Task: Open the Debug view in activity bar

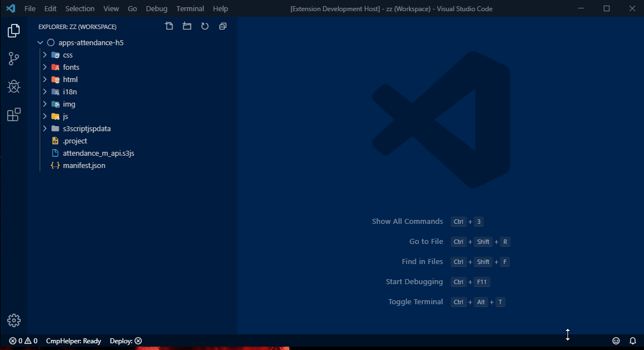Action: tap(13, 86)
